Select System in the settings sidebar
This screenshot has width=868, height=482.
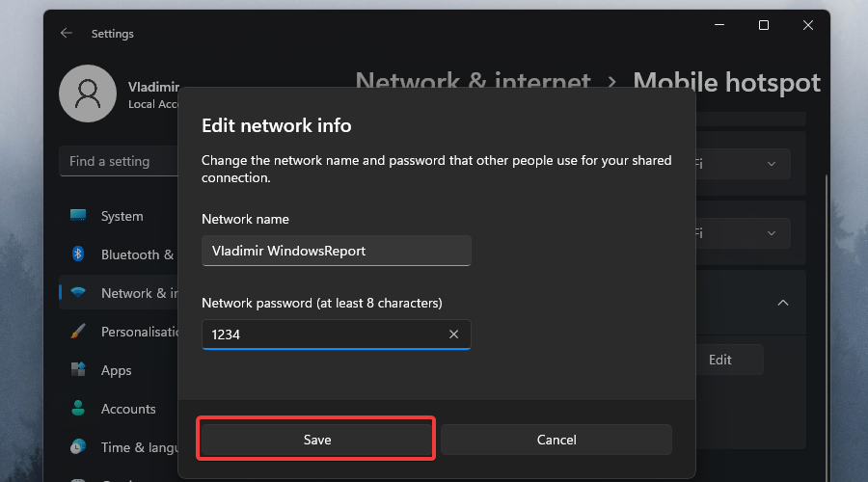(x=122, y=216)
